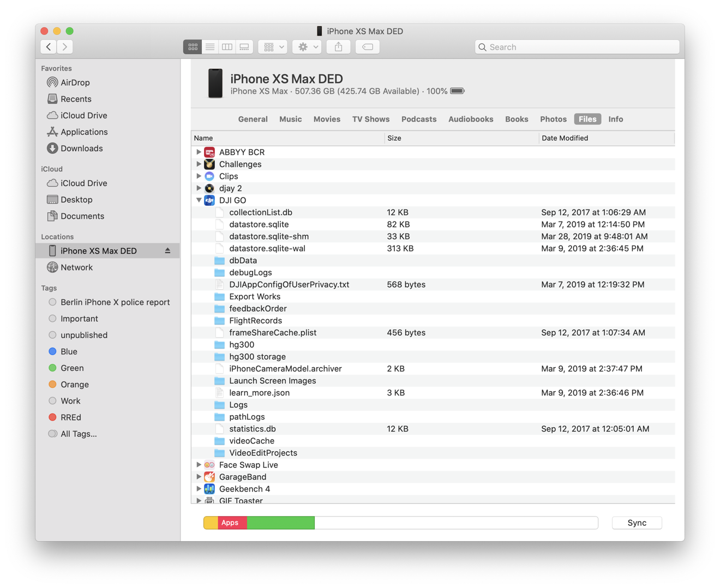Click the Sync button
Screen dimensions: 720x588
point(637,523)
